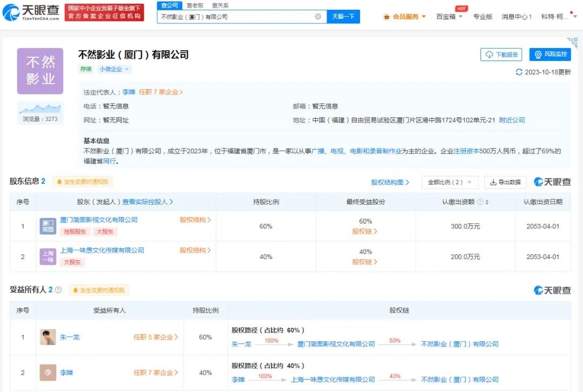The image size is (583, 392).
Task: Click 朱一龙 in the 60% equity path
Action: coord(241,344)
